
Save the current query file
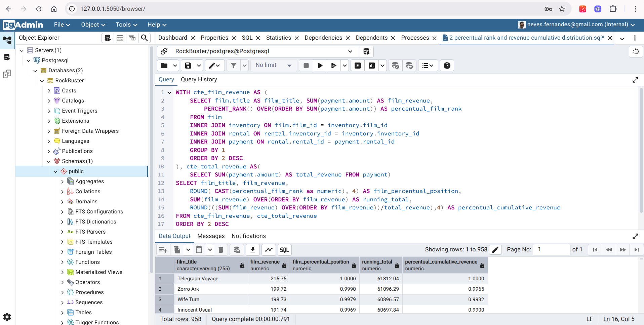pos(188,65)
